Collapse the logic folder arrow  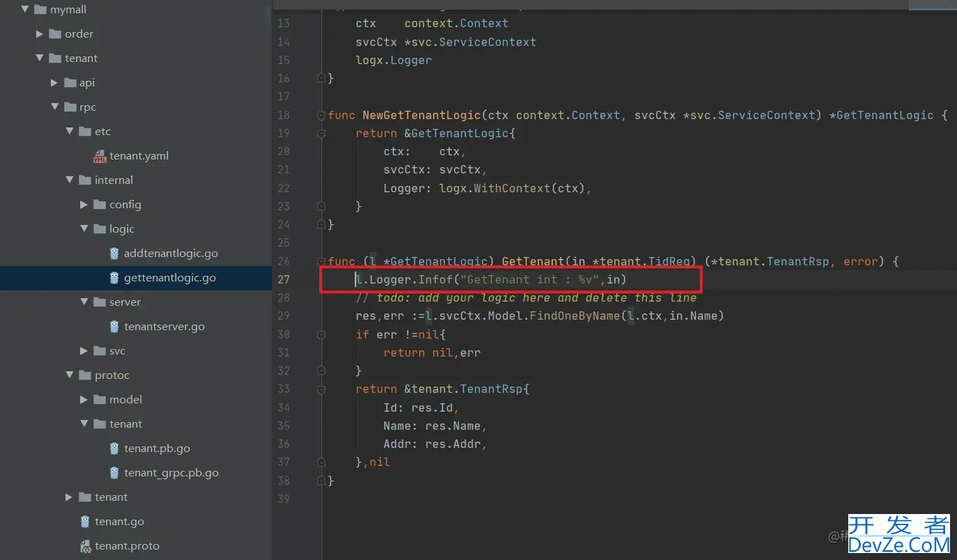pos(84,229)
